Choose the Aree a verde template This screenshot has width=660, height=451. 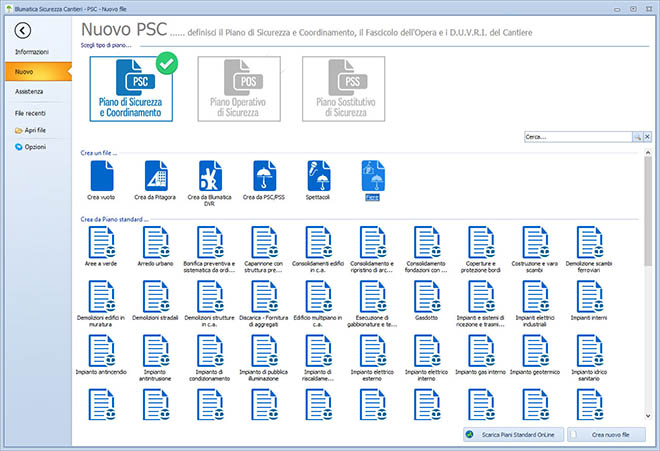point(102,243)
